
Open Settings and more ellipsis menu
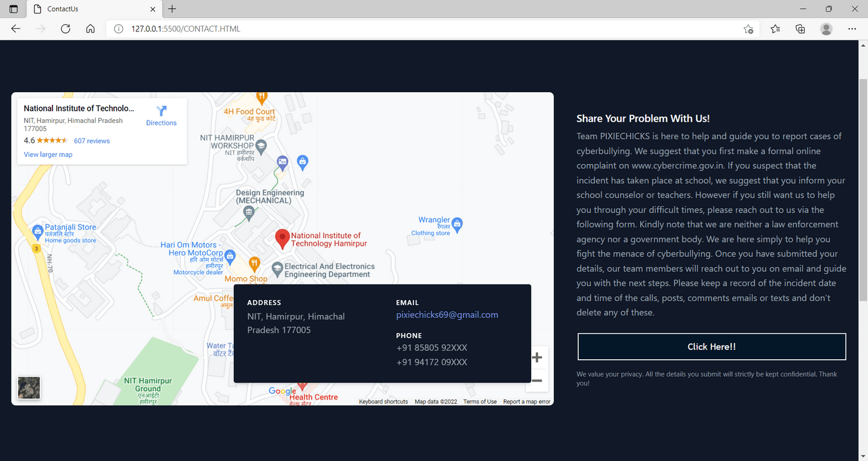tap(852, 29)
